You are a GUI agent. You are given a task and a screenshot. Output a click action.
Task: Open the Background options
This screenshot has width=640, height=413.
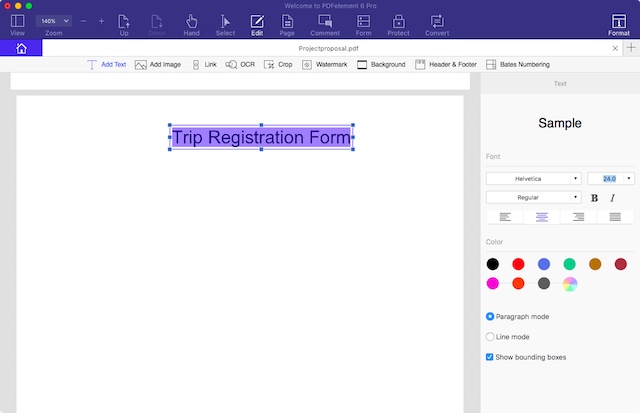[x=381, y=64]
